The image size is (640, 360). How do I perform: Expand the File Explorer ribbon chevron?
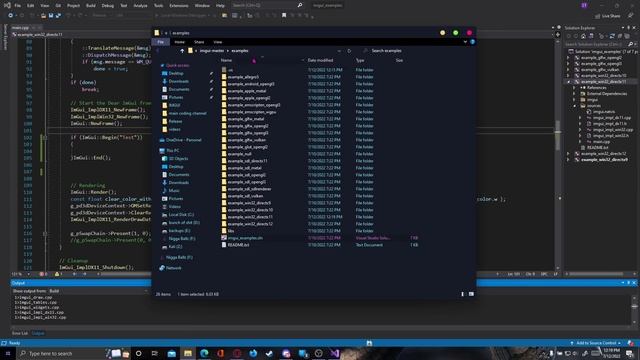pos(465,42)
